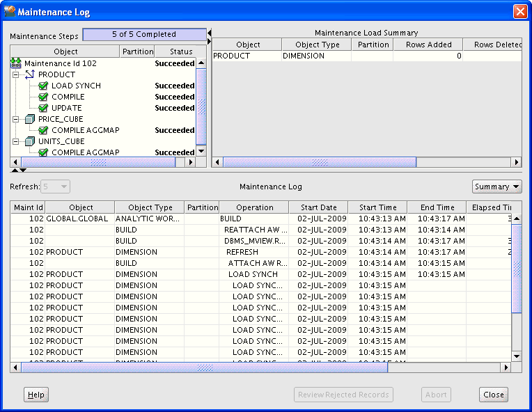The image size is (532, 412).
Task: Click the log table horizontal scrollbar thumb
Action: [x=205, y=367]
